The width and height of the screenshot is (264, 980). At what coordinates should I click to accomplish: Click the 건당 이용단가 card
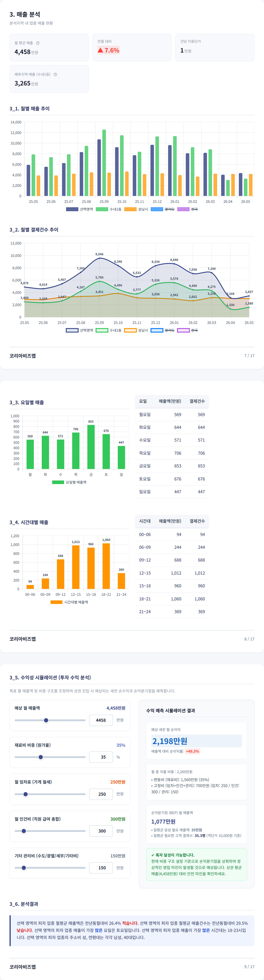pos(215,47)
